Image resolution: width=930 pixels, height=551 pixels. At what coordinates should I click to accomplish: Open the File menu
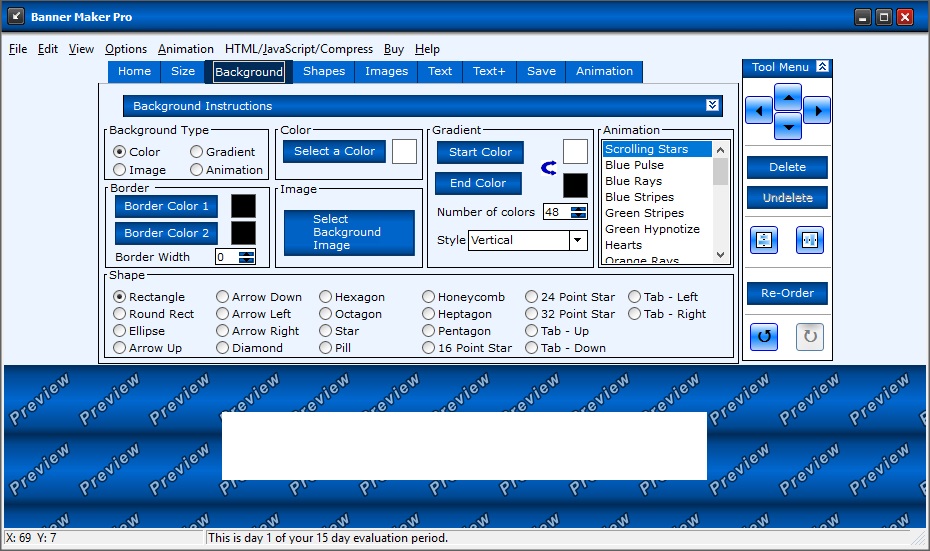[x=18, y=49]
